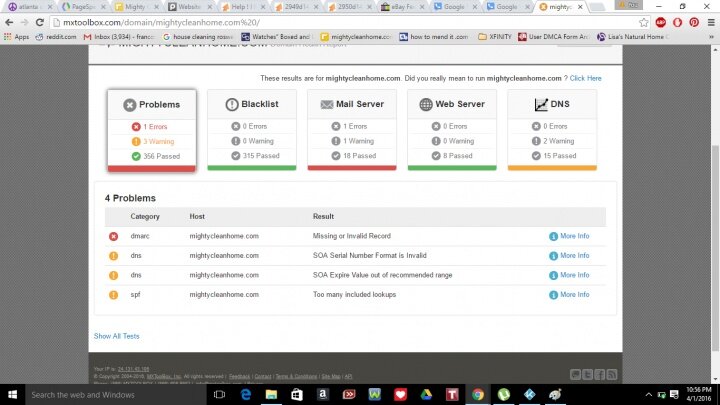This screenshot has height=405, width=720.
Task: Open the Apps bookmarks shortcut
Action: 16,37
